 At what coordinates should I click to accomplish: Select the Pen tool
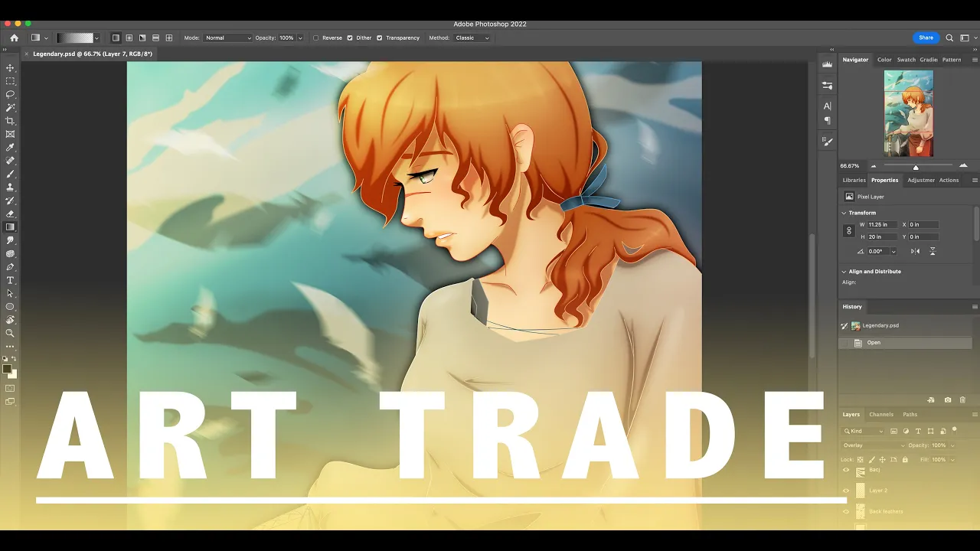10,267
